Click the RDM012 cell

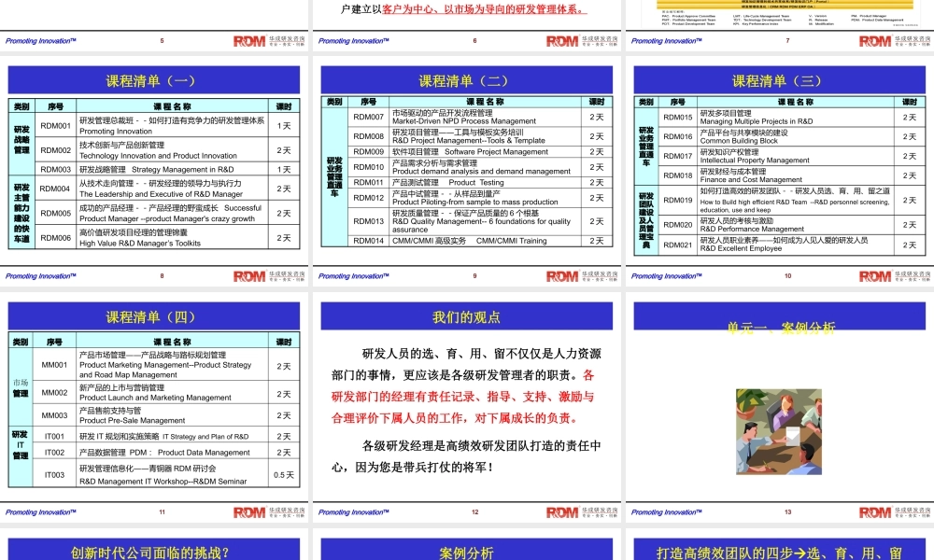point(368,198)
